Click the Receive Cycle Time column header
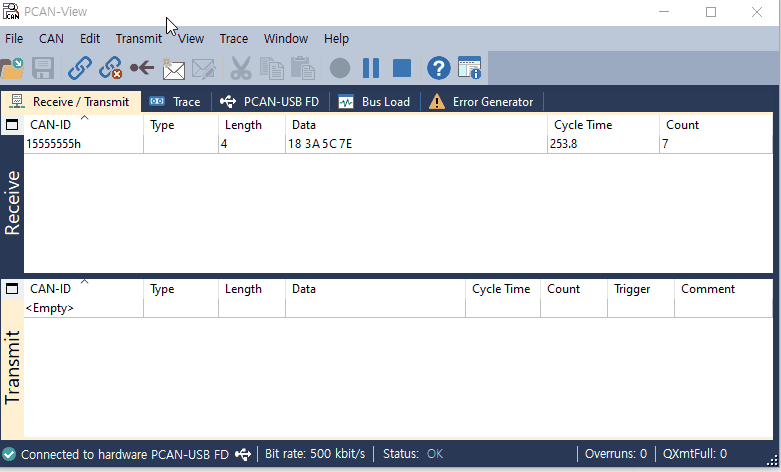 (603, 124)
